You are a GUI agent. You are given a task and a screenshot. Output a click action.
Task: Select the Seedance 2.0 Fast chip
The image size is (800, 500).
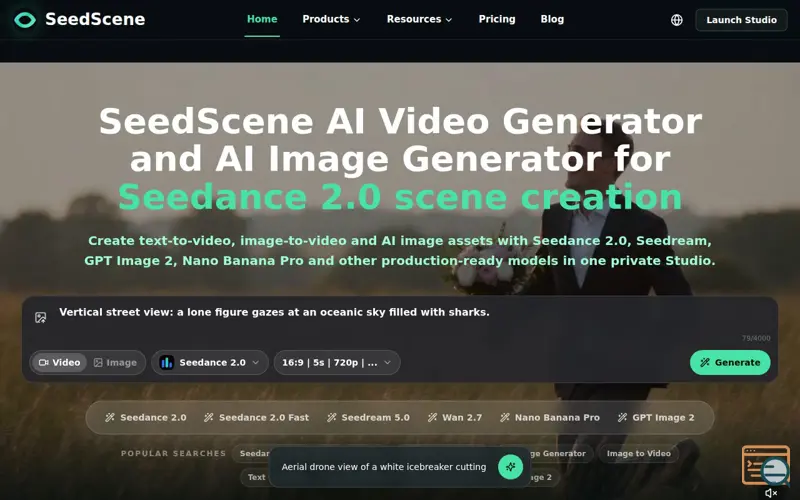(257, 417)
